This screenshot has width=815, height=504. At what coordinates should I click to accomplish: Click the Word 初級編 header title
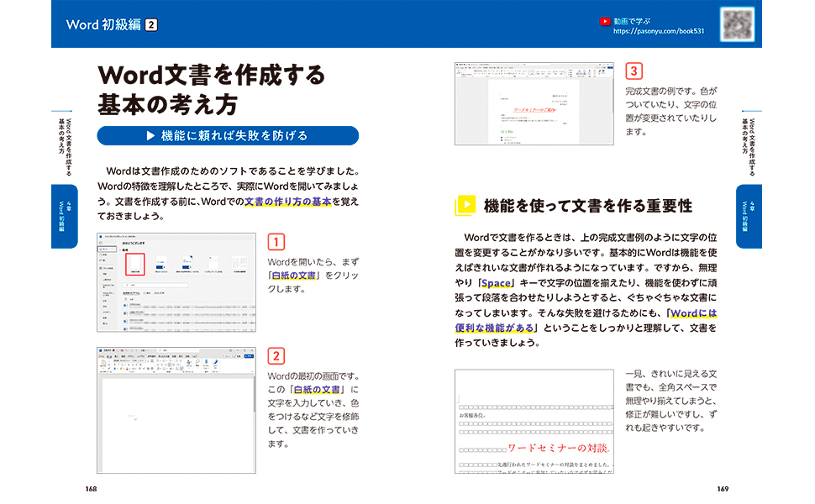[x=103, y=24]
